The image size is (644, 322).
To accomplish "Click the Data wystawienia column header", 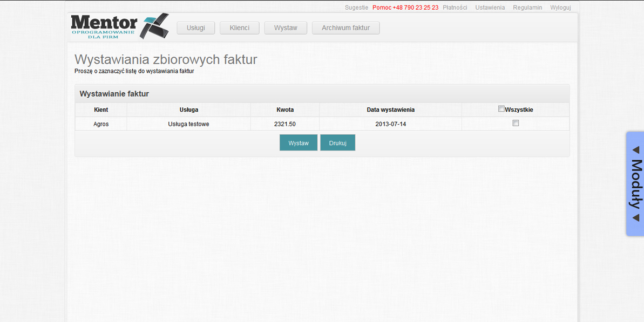I will coord(390,109).
